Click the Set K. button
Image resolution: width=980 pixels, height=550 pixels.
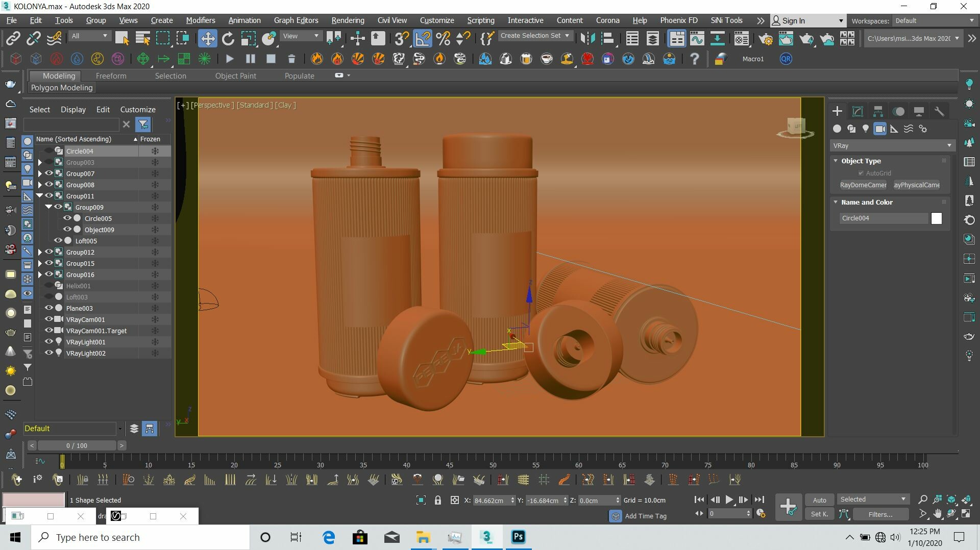pyautogui.click(x=819, y=514)
